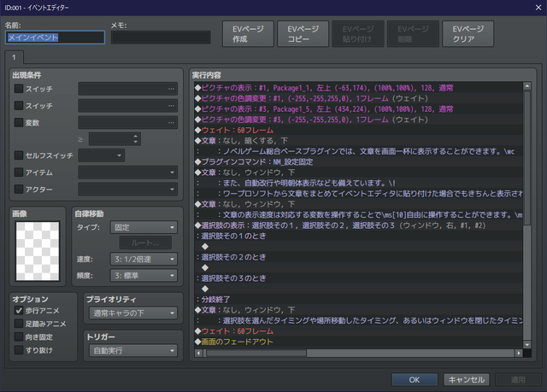Select 選択肢その２のとき row

click(358, 257)
